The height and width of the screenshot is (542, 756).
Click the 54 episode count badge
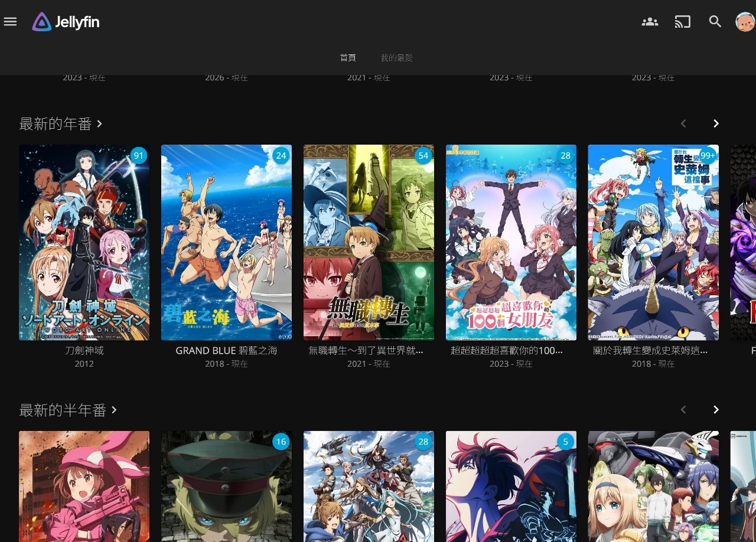(x=423, y=156)
